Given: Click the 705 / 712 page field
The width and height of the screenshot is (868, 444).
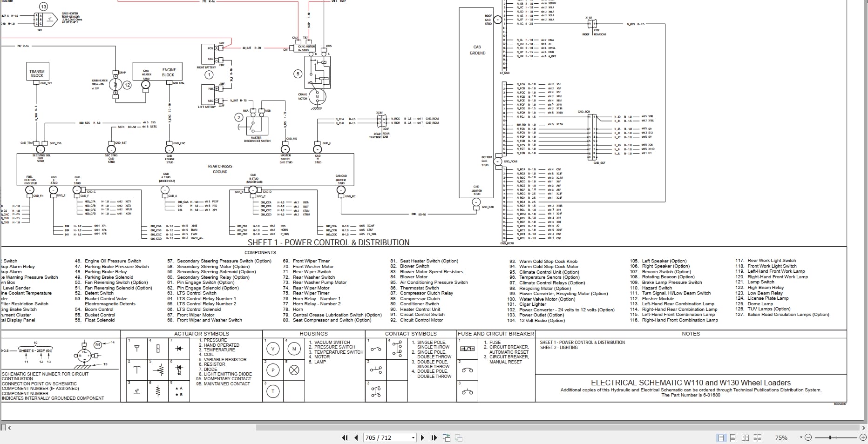Looking at the screenshot, I should [x=386, y=437].
